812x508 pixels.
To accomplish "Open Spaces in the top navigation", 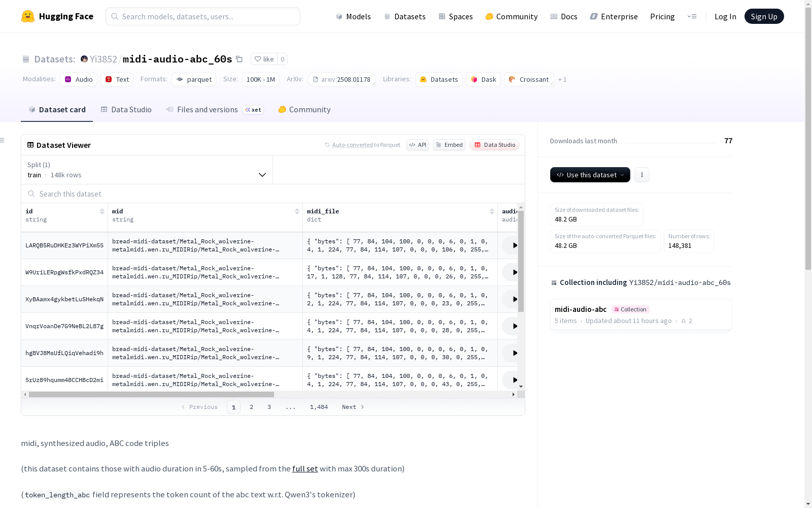I will click(x=455, y=16).
